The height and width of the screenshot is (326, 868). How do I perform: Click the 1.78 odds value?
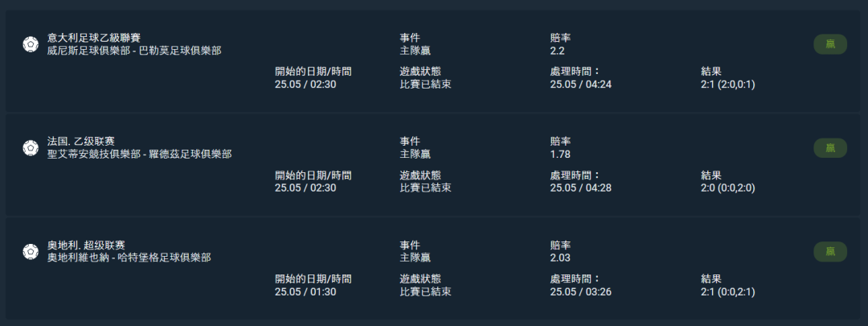coord(560,154)
